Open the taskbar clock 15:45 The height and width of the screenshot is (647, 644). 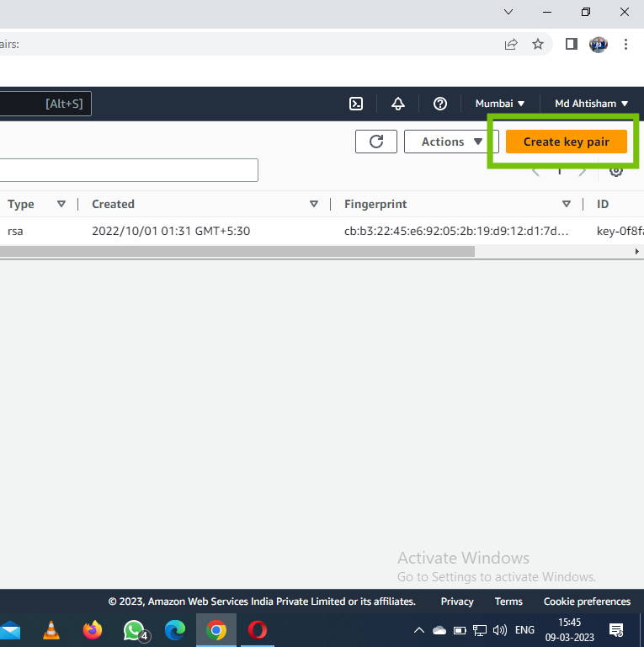pos(569,630)
